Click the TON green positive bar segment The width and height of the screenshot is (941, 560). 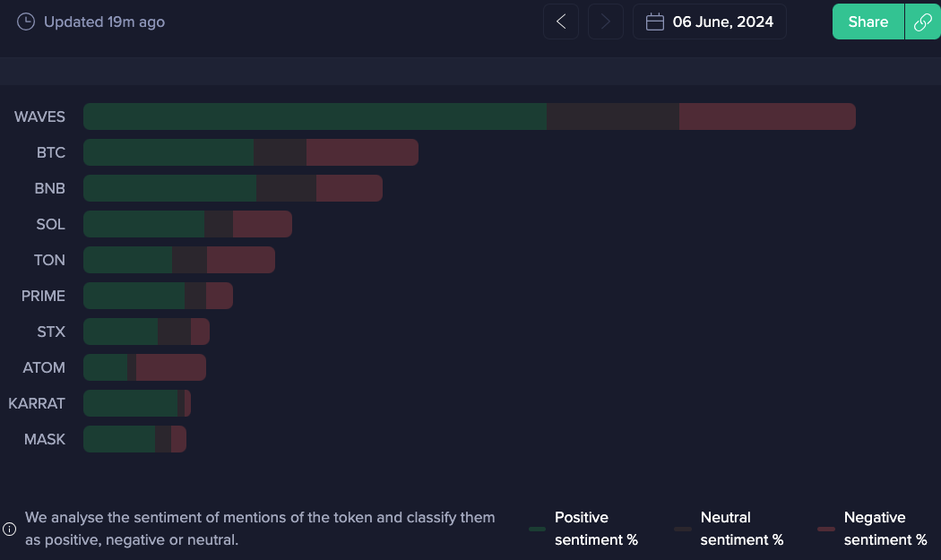pyautogui.click(x=128, y=260)
